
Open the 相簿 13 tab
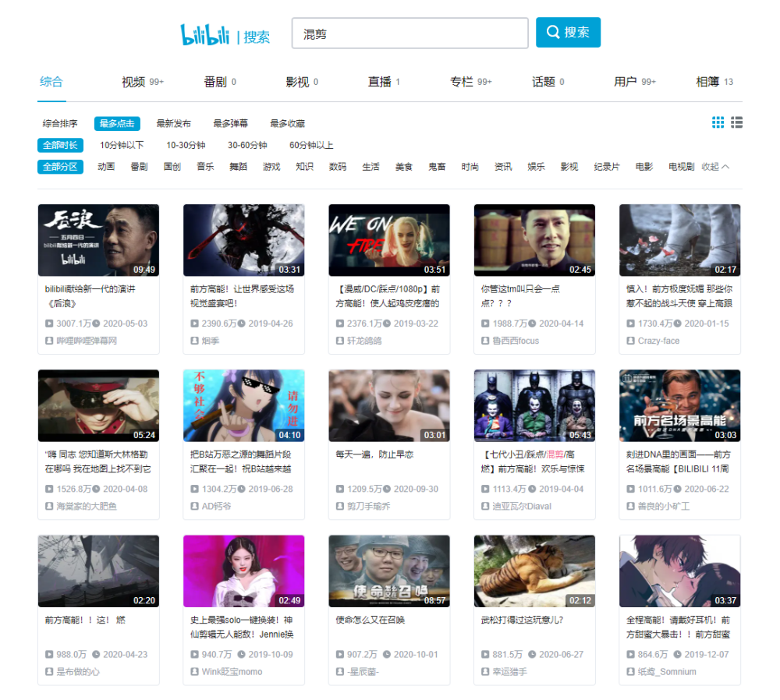pyautogui.click(x=714, y=82)
